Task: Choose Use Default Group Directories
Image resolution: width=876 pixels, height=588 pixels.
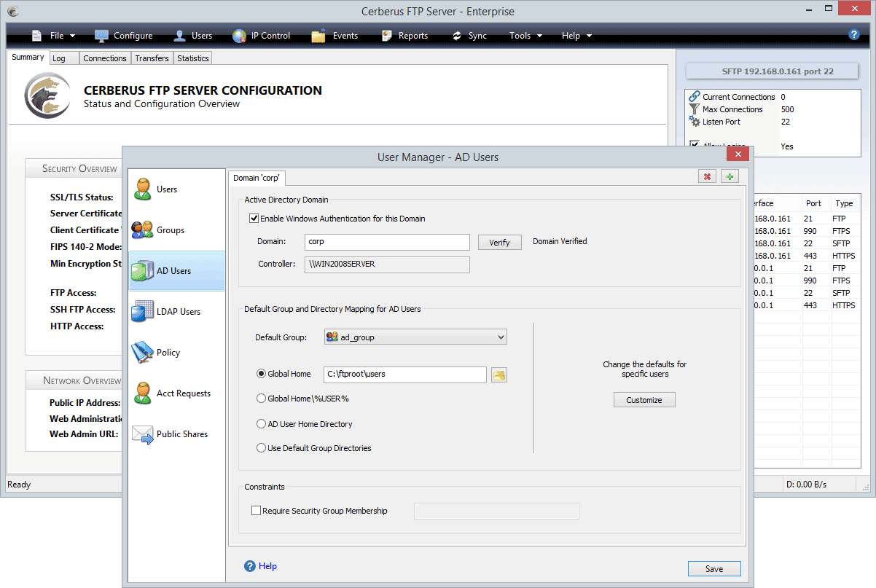Action: [x=261, y=448]
